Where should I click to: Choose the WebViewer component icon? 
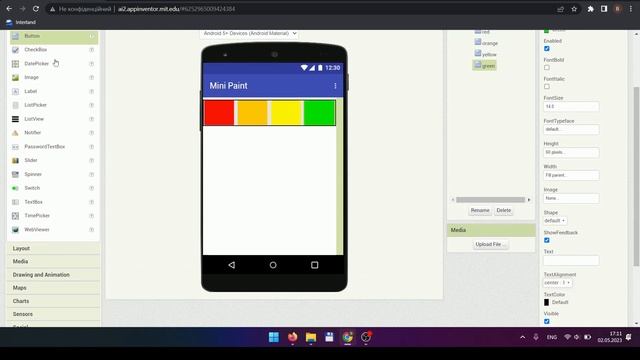tap(16, 230)
